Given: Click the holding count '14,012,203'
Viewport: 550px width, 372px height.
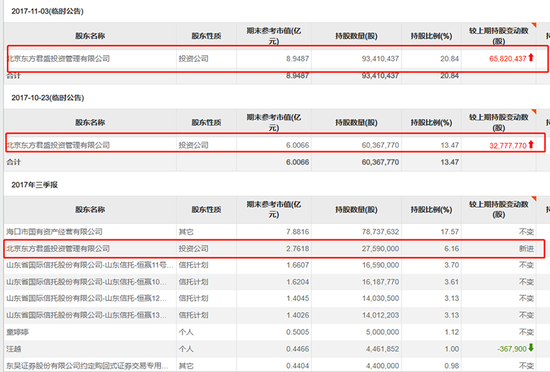Looking at the screenshot, I should click(380, 315).
